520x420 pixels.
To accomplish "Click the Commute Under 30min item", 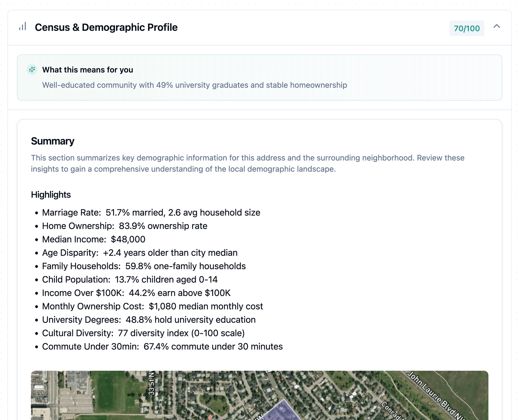I will click(x=162, y=346).
